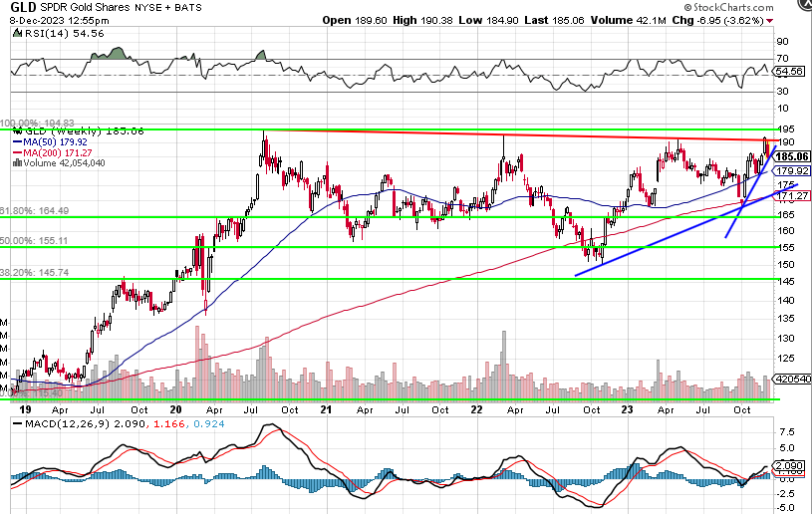The image size is (812, 514).
Task: Click the 171.27 price axis tag
Action: coord(792,195)
